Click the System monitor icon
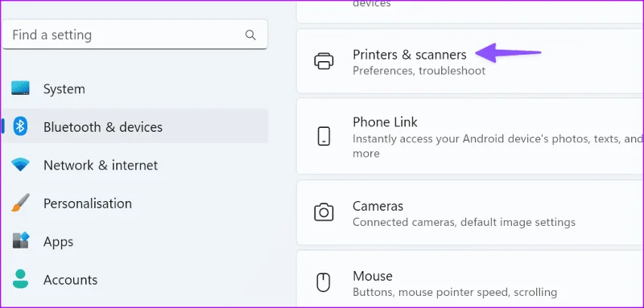This screenshot has width=644, height=308. point(20,88)
